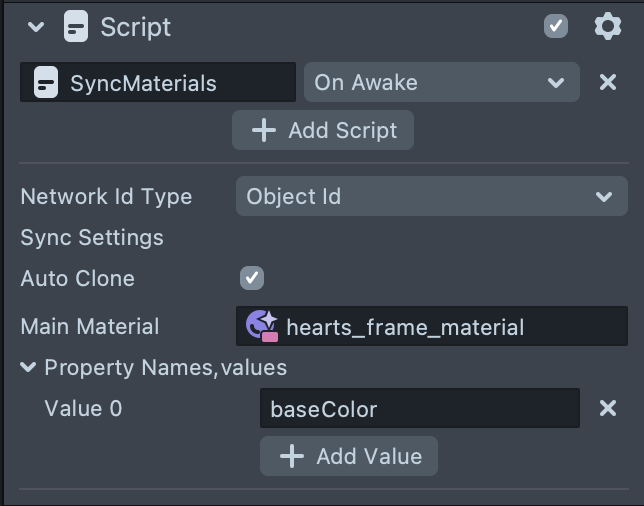The height and width of the screenshot is (506, 644).
Task: Open the Object Id network type dropdown
Action: pos(431,197)
